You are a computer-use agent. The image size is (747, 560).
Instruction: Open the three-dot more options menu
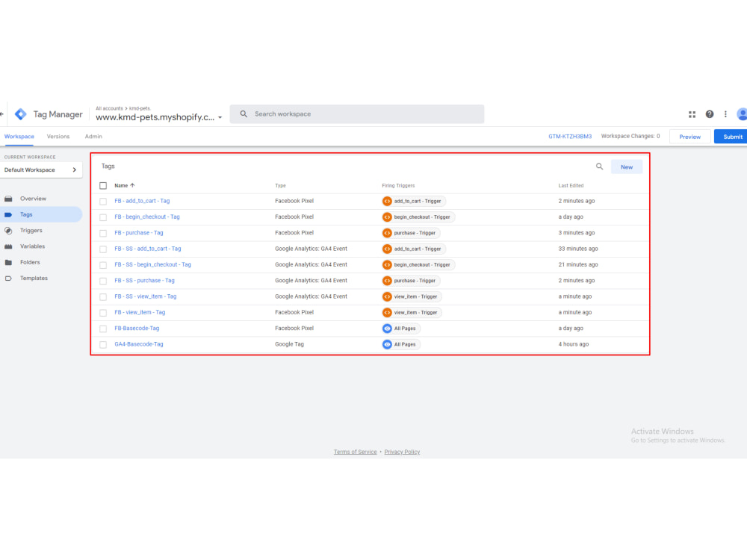pos(725,114)
